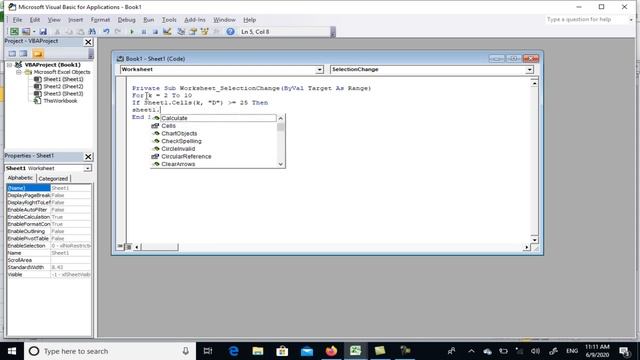Open the Tools menu
This screenshot has height=360, width=640.
tap(169, 20)
